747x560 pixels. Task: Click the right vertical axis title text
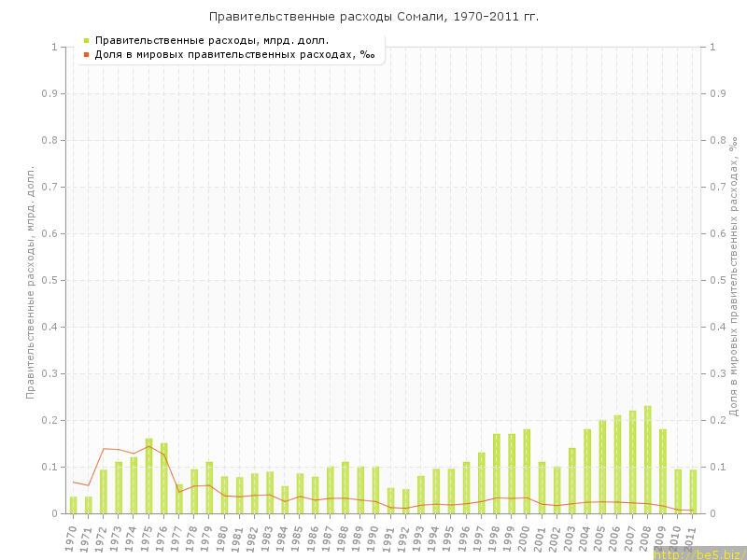pyautogui.click(x=734, y=275)
